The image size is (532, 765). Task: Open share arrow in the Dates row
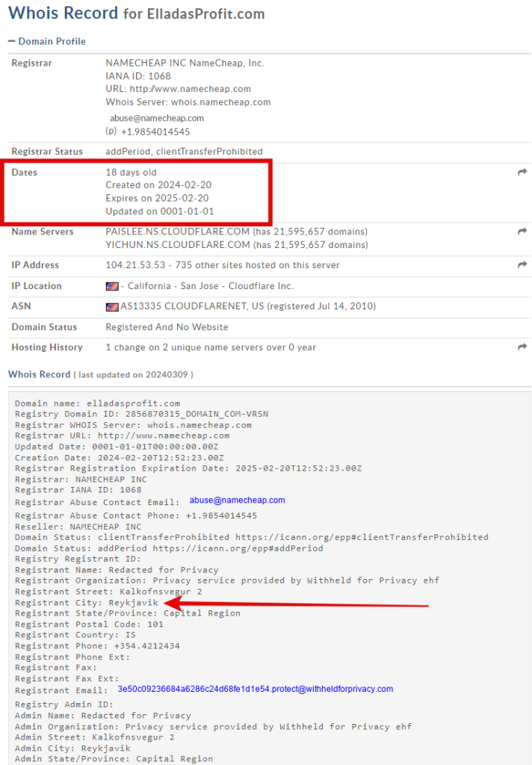(x=522, y=173)
